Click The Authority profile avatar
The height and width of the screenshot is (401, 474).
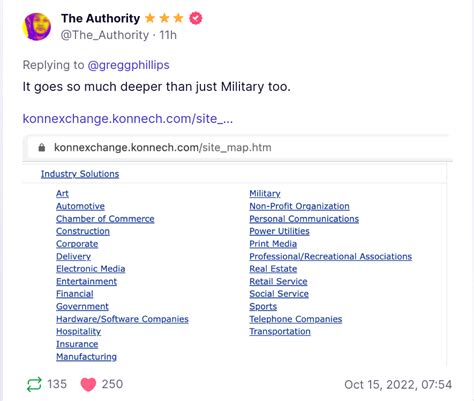coord(36,27)
